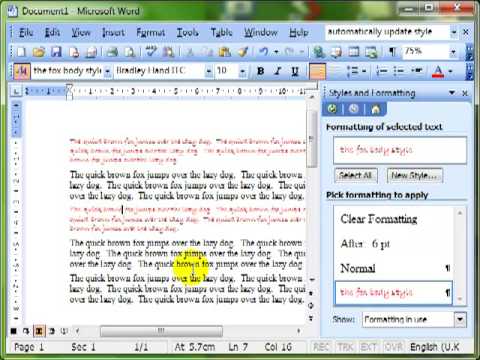Switch to Normal view icon

coord(13,331)
